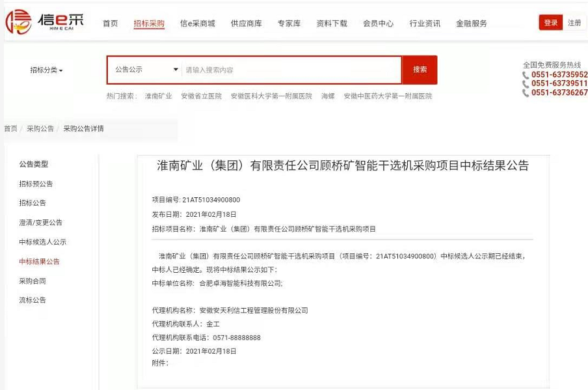Select 供应商库 in the top navigation

(246, 22)
